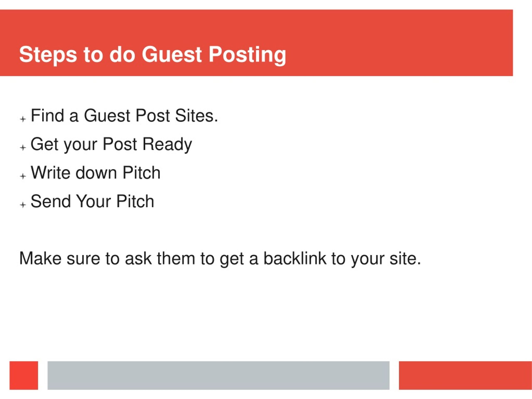The image size is (532, 399).
Task: Click the word 'Steps' in the heading
Action: click(x=48, y=55)
